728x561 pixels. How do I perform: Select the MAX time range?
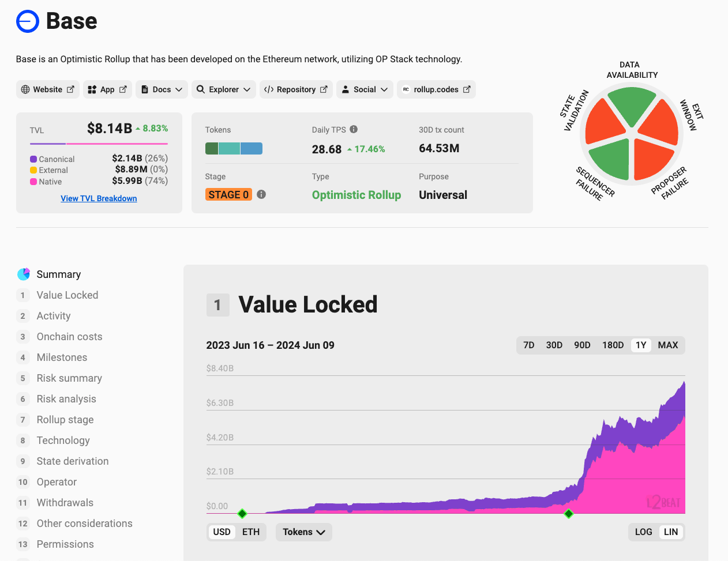pyautogui.click(x=668, y=345)
